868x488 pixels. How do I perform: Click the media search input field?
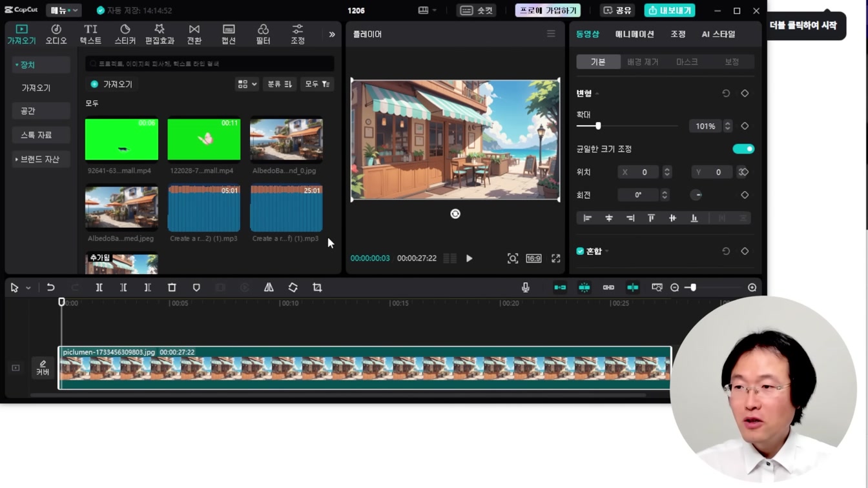(x=211, y=64)
